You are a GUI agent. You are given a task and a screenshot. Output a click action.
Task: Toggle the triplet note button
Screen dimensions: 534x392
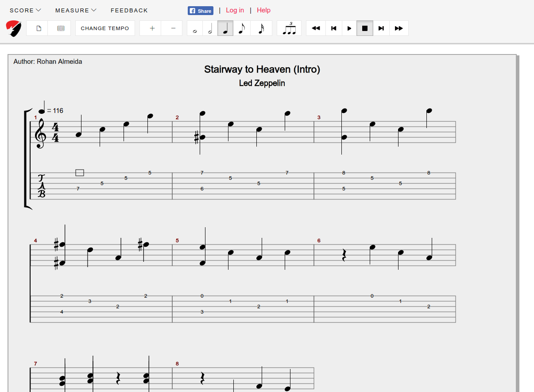[289, 28]
